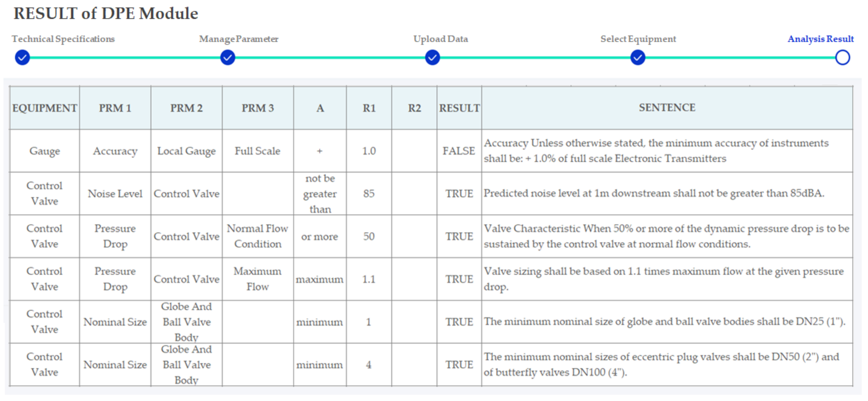Viewport: 868px width, 401px height.
Task: Click the Manage Parameter step checkmark circle
Action: [x=227, y=58]
